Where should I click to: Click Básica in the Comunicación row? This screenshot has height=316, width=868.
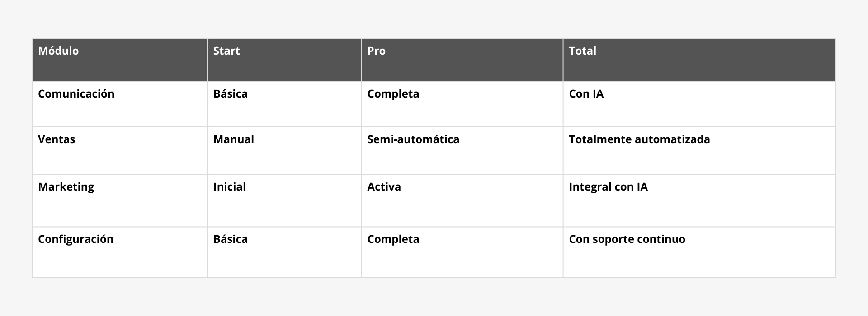click(230, 94)
